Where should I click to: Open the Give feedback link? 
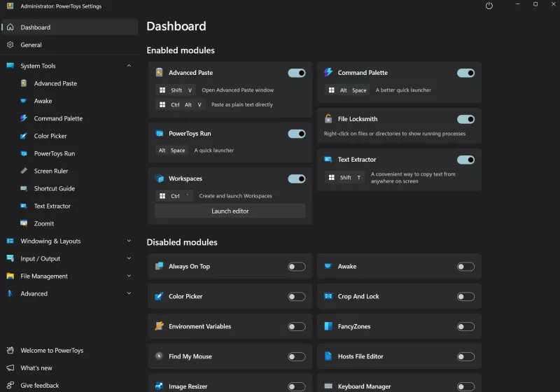pyautogui.click(x=39, y=385)
